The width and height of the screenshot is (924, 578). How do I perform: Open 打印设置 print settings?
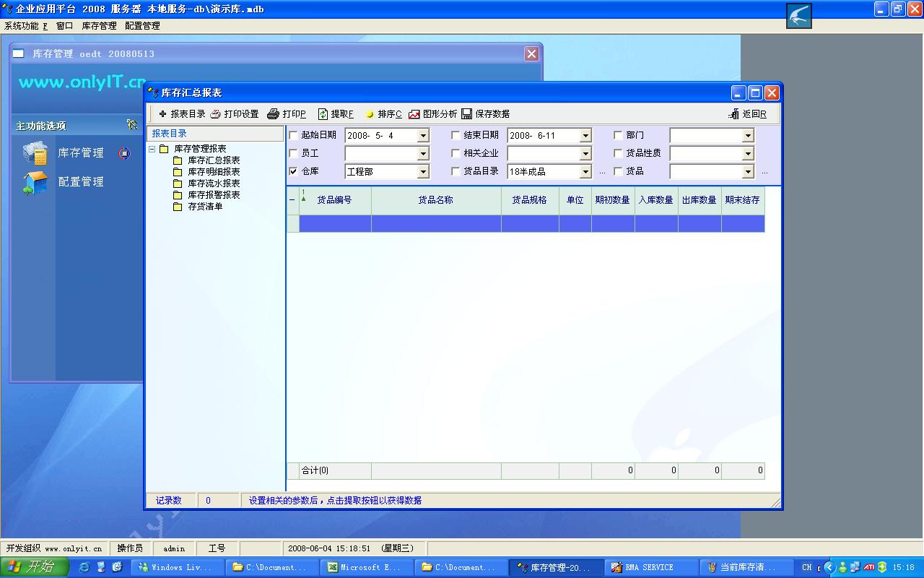tap(216, 114)
